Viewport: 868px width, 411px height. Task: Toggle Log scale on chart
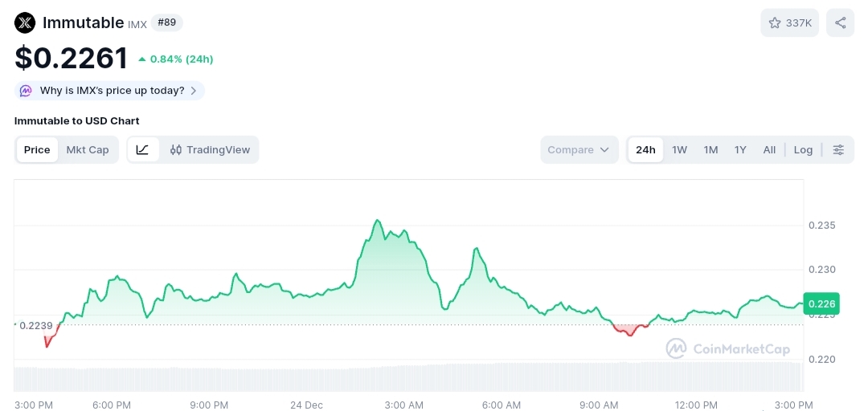803,150
